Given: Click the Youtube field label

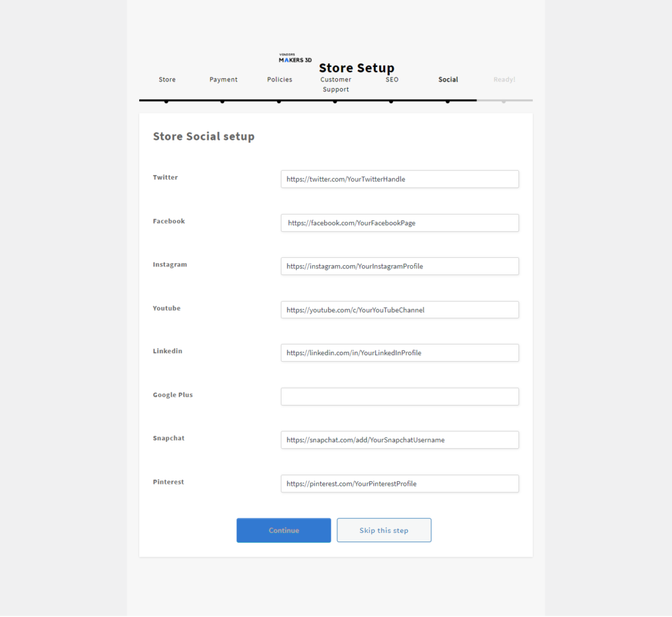Looking at the screenshot, I should coord(166,308).
